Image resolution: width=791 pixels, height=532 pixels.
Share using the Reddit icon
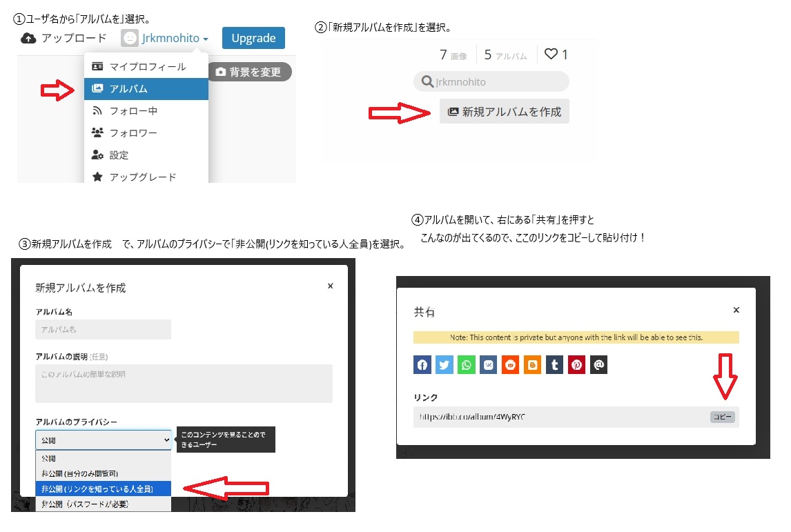click(x=511, y=365)
